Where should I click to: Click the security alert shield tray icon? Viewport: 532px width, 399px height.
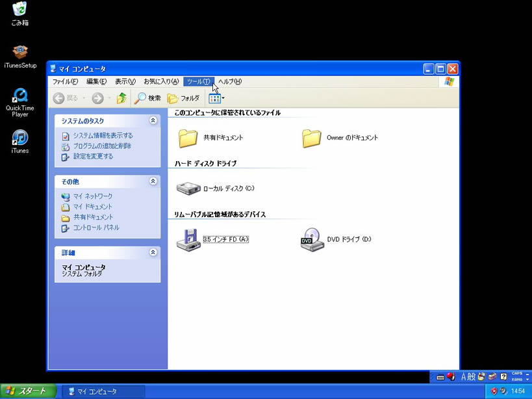494,391
